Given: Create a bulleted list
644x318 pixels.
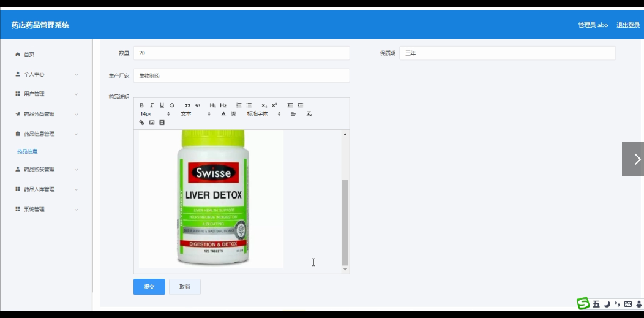Looking at the screenshot, I should pos(249,105).
